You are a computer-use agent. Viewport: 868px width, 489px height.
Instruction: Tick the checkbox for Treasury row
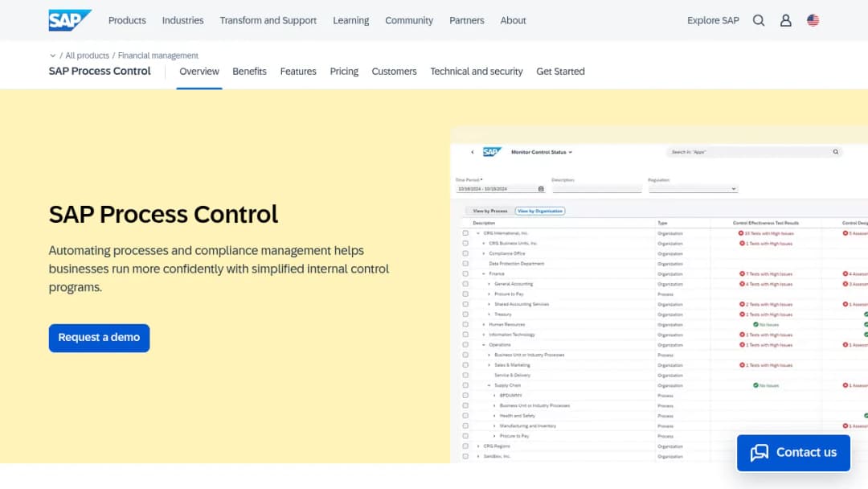pyautogui.click(x=465, y=314)
